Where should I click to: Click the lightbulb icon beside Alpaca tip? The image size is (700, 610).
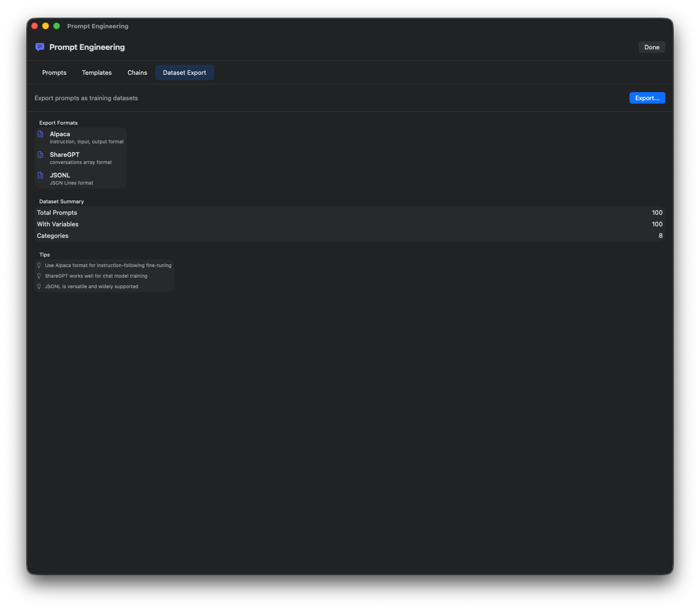39,266
